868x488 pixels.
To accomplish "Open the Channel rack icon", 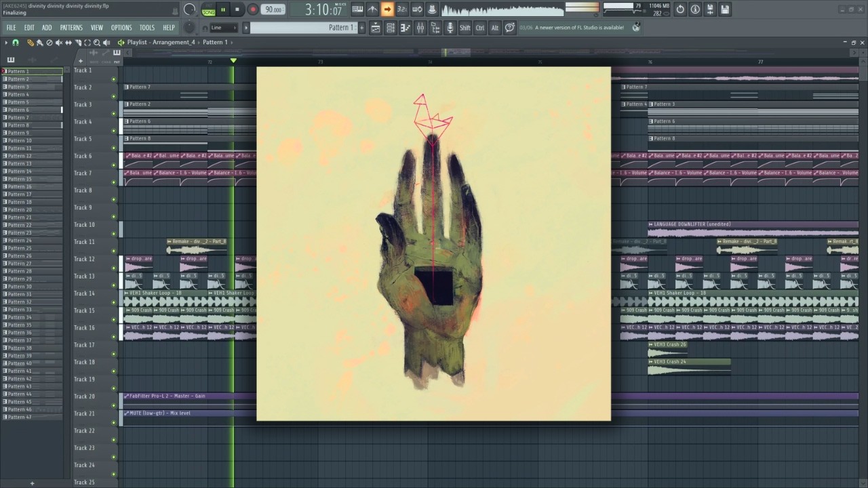I will coord(391,28).
